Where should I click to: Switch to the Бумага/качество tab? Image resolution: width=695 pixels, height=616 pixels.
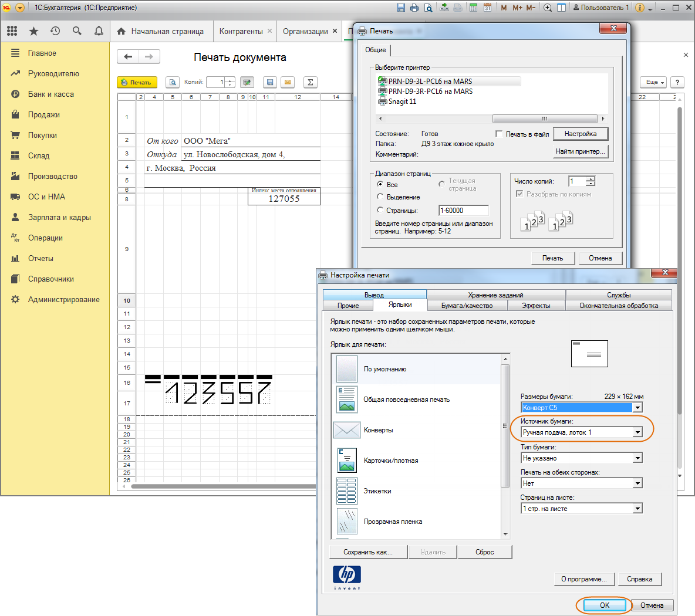pos(467,306)
